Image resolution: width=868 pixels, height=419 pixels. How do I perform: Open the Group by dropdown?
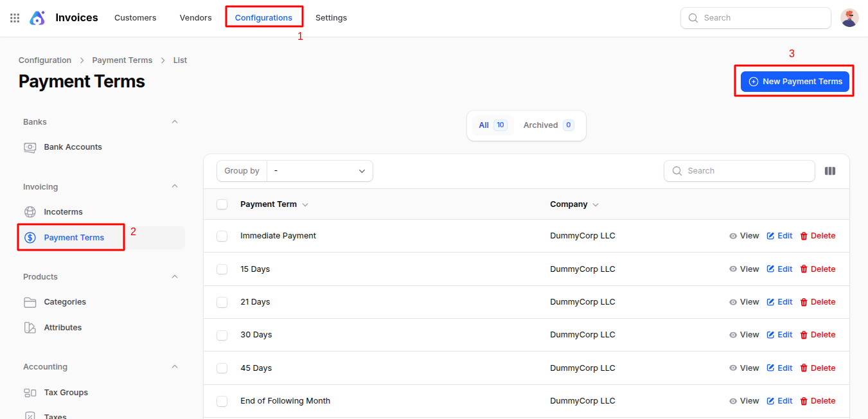coord(319,171)
